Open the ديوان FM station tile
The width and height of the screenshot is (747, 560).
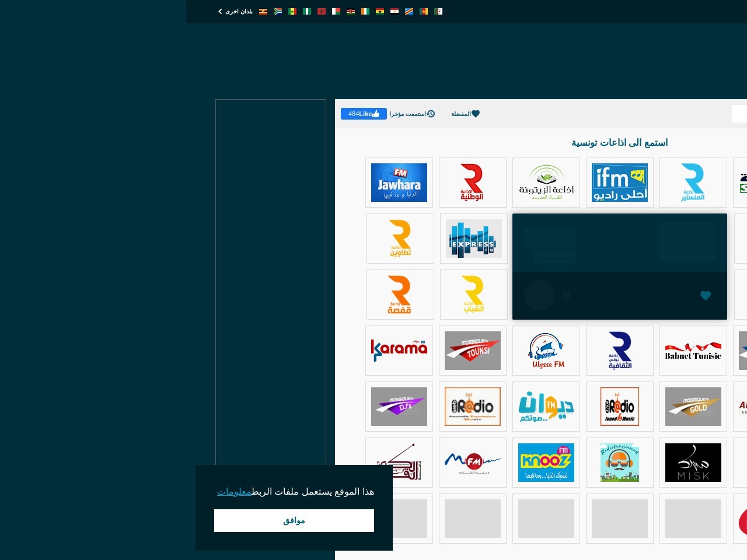pyautogui.click(x=546, y=407)
